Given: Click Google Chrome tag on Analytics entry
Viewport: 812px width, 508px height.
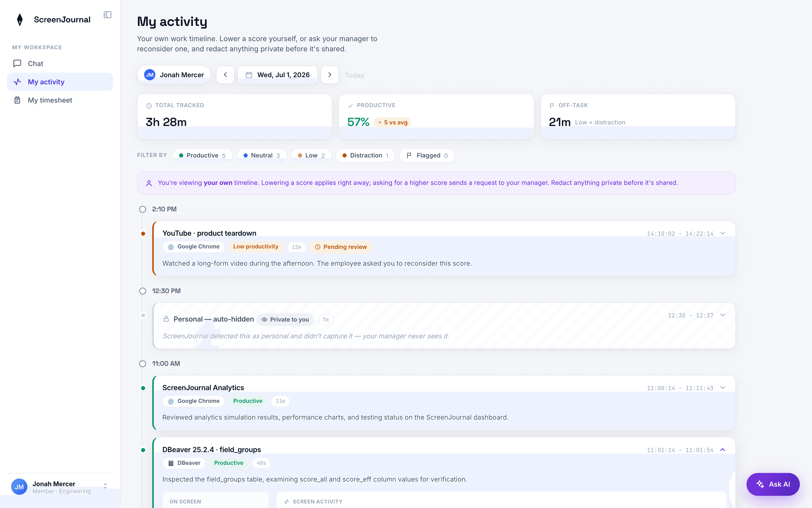Looking at the screenshot, I should [194, 401].
